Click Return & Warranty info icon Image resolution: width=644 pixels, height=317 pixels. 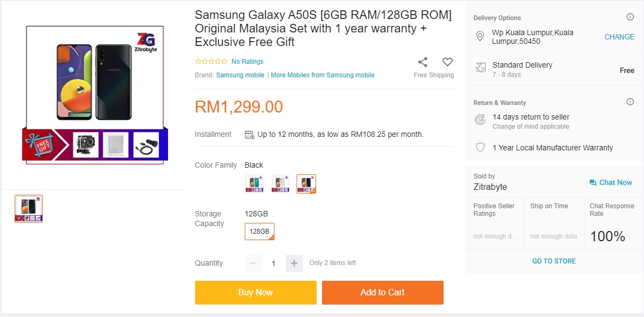[630, 102]
